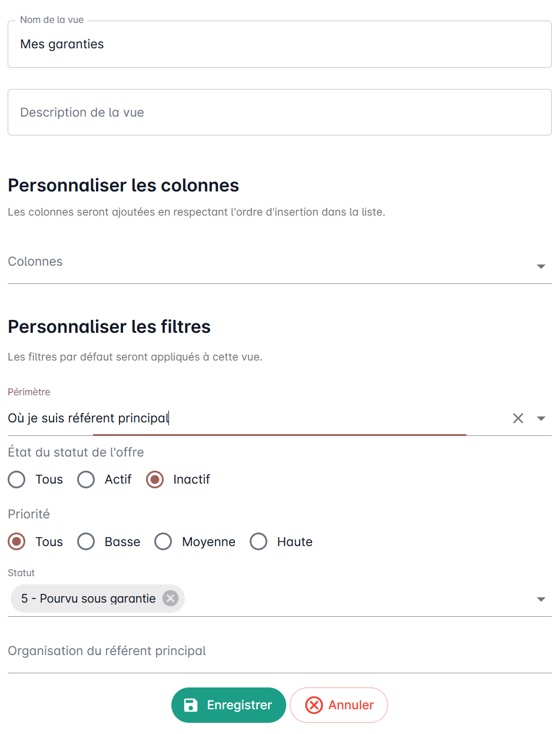Remove the '5 - Pourvu sous garantie' chip
This screenshot has height=734, width=560.
tap(170, 599)
